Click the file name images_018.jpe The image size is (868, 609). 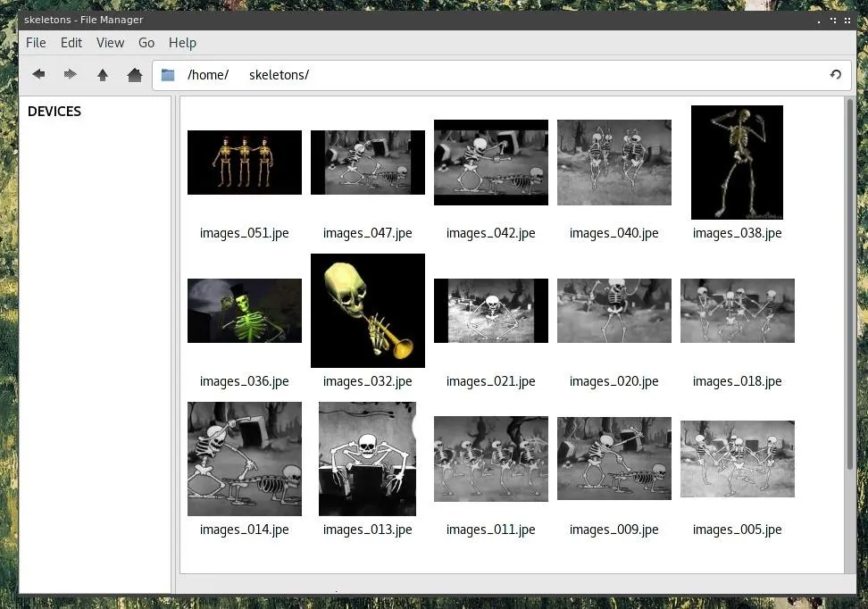tap(738, 381)
